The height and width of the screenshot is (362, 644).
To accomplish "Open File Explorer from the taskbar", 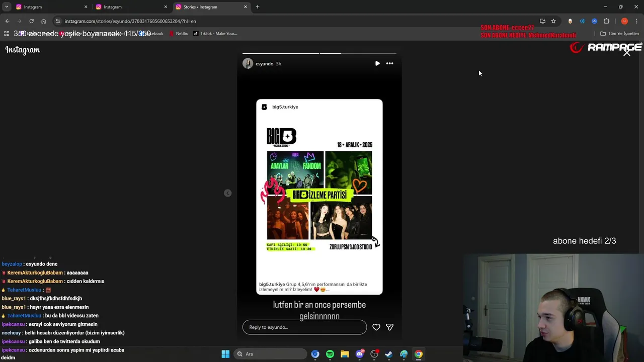I will [345, 354].
